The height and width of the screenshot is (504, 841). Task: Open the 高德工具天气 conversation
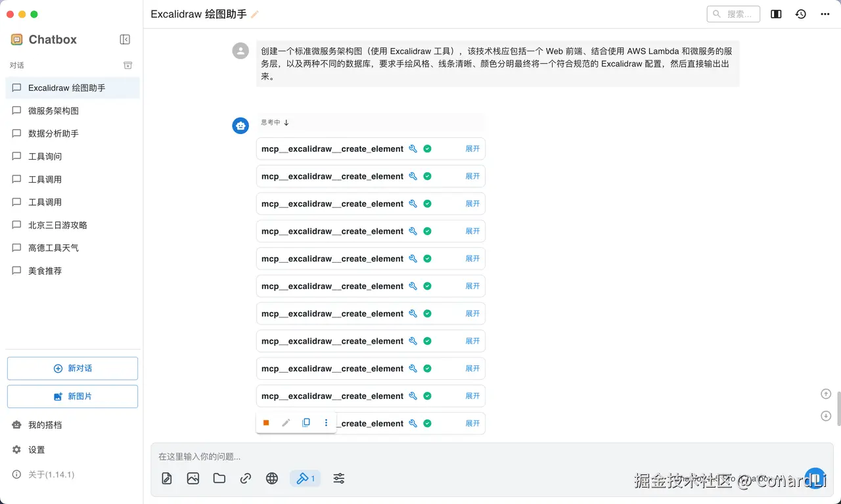pos(72,248)
